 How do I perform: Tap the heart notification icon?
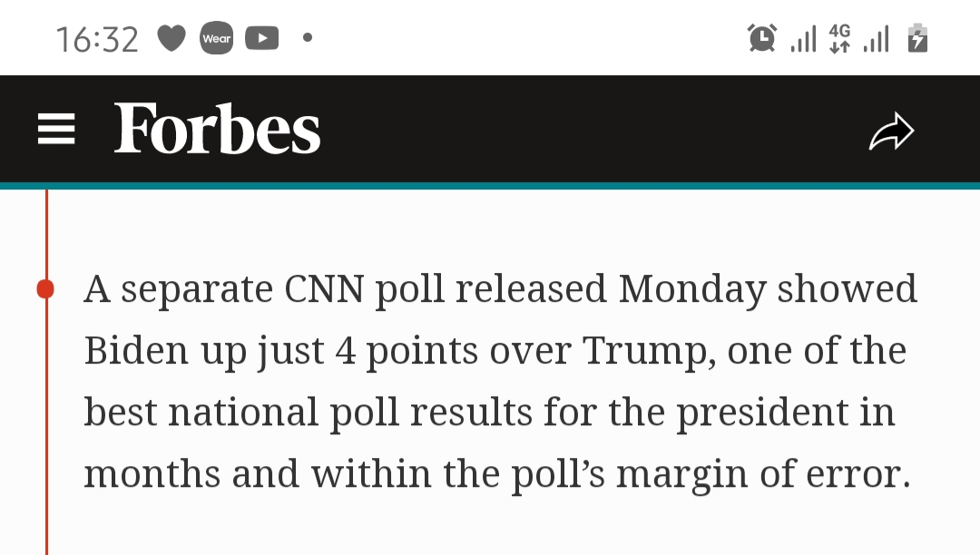pyautogui.click(x=171, y=38)
